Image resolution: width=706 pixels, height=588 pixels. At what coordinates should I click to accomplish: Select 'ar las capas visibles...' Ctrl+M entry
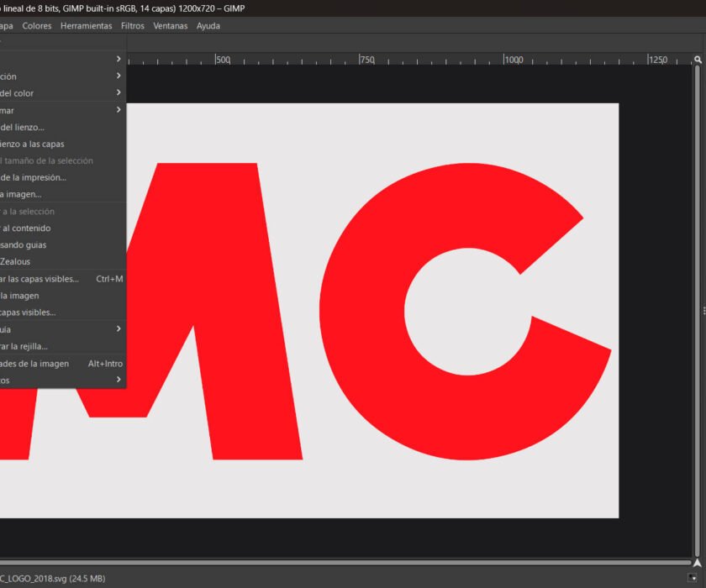[62, 279]
